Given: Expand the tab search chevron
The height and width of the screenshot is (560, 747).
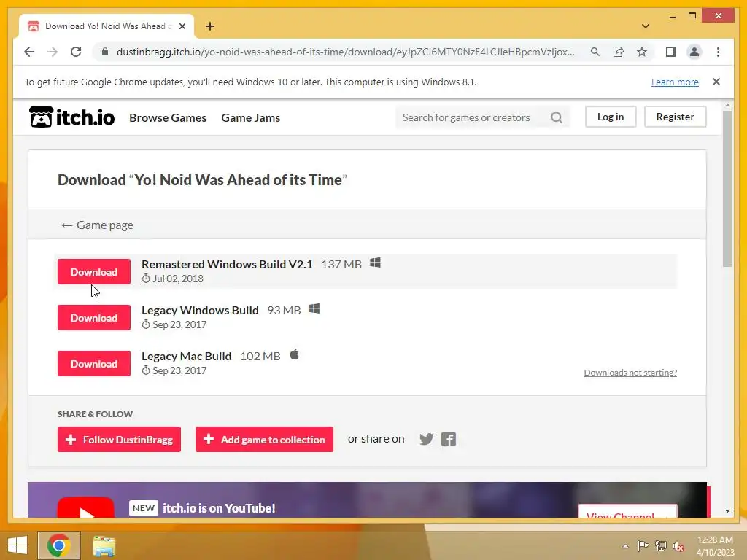Looking at the screenshot, I should point(646,26).
